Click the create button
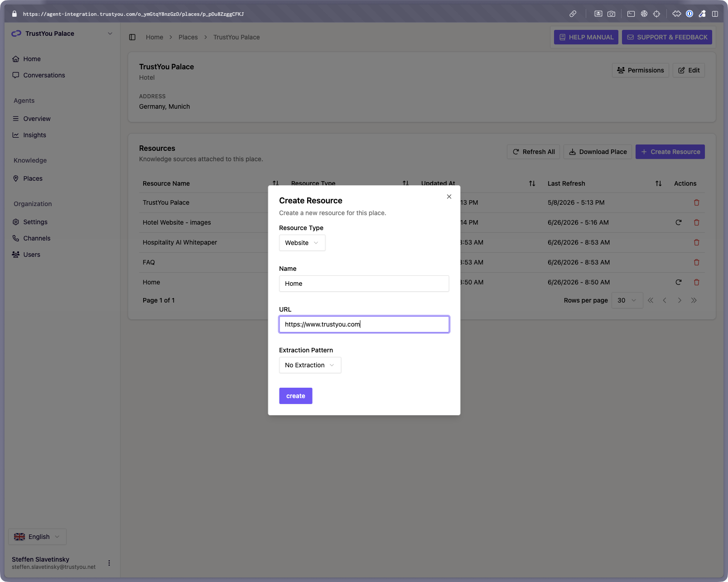The height and width of the screenshot is (582, 728). point(296,396)
